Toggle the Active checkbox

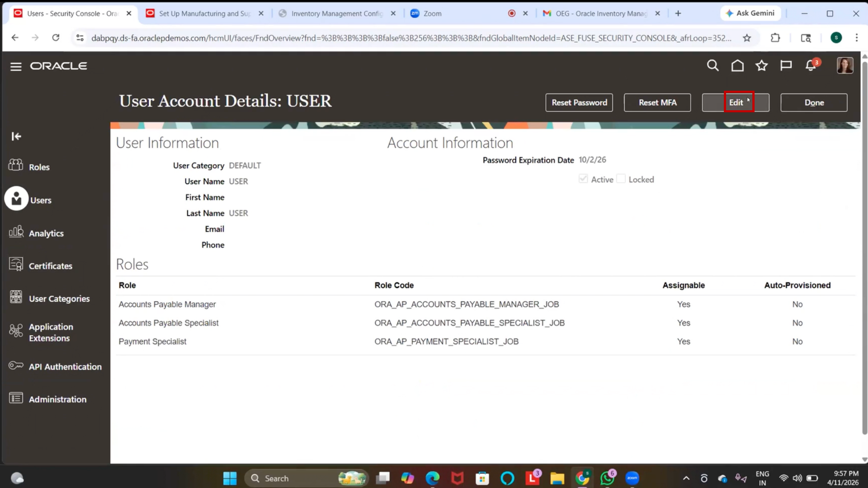(x=583, y=179)
